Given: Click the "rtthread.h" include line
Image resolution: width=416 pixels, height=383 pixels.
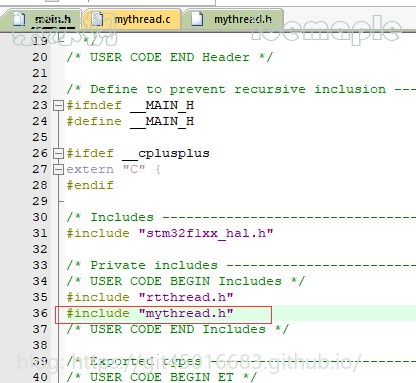Looking at the screenshot, I should tap(150, 297).
